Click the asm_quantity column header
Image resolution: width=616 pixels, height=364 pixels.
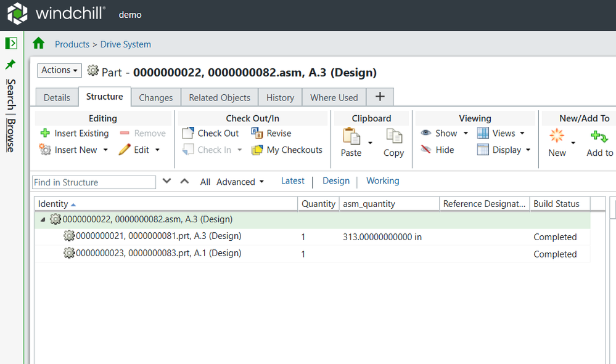click(x=389, y=204)
